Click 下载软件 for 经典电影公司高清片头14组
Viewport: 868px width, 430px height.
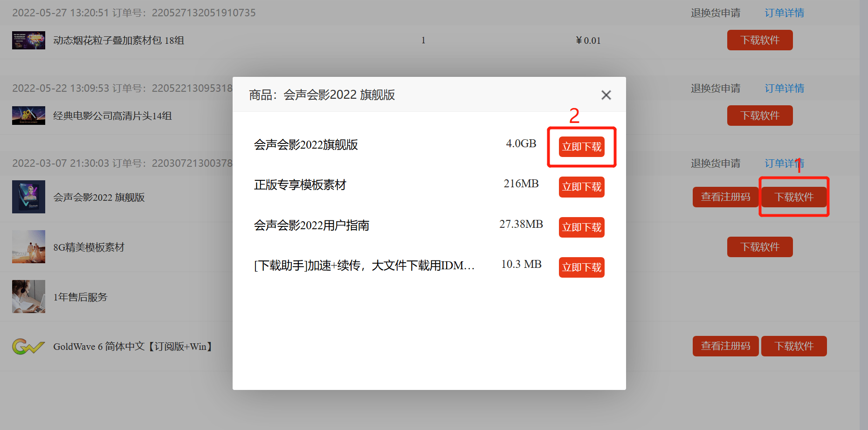[x=760, y=116]
